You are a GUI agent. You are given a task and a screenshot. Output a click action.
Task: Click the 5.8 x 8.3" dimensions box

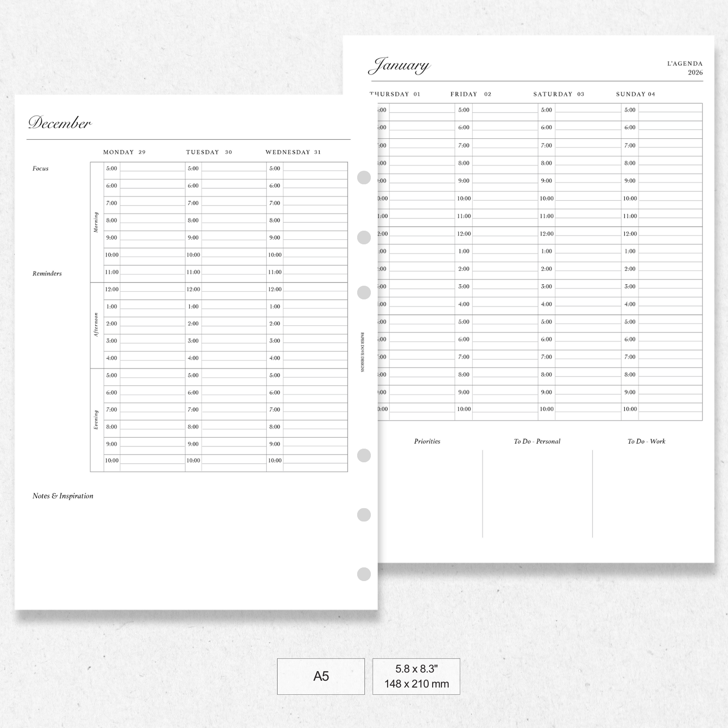[416, 676]
